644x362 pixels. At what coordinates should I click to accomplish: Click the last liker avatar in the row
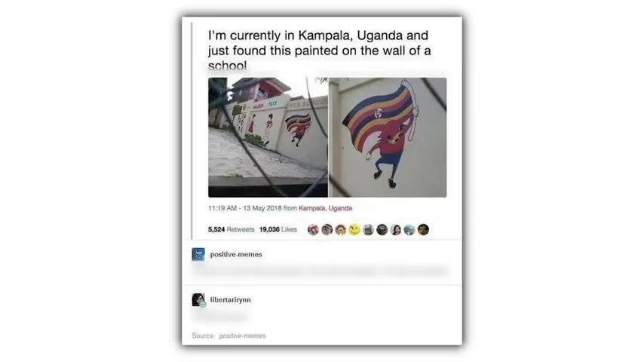click(x=424, y=230)
